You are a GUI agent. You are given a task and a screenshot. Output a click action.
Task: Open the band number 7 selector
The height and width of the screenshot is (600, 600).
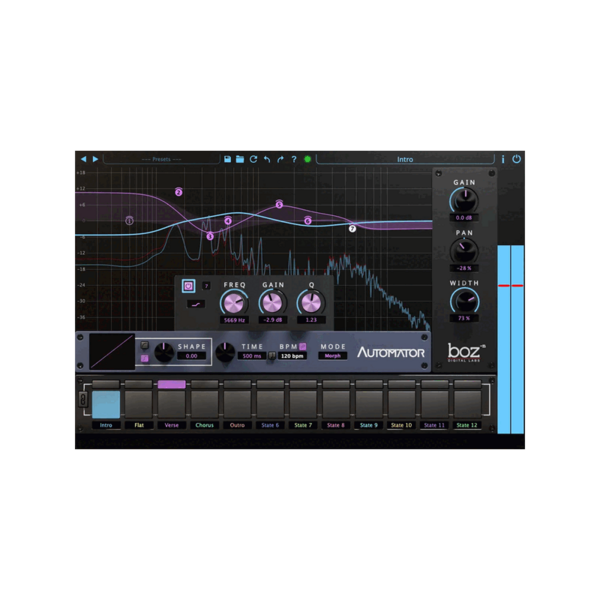point(206,286)
